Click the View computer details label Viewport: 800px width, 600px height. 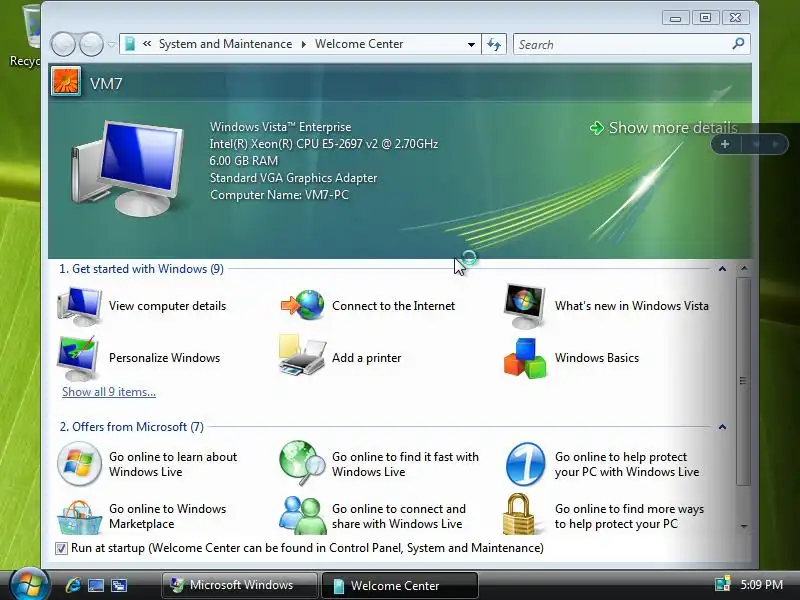click(167, 306)
